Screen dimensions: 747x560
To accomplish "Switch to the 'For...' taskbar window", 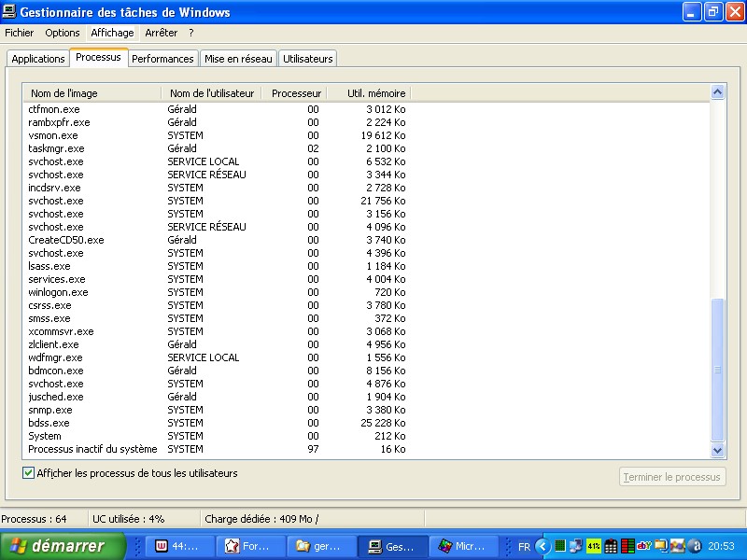I will click(x=250, y=546).
